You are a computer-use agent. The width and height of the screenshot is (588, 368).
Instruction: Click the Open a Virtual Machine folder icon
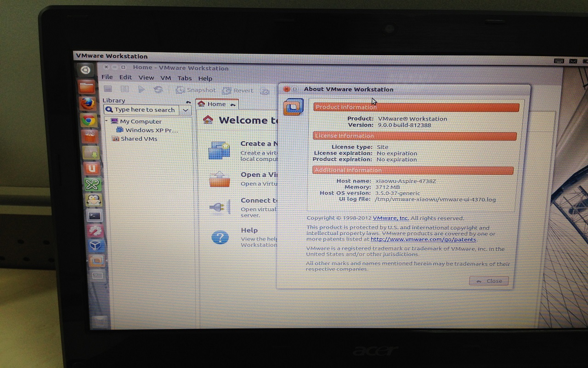pyautogui.click(x=220, y=179)
